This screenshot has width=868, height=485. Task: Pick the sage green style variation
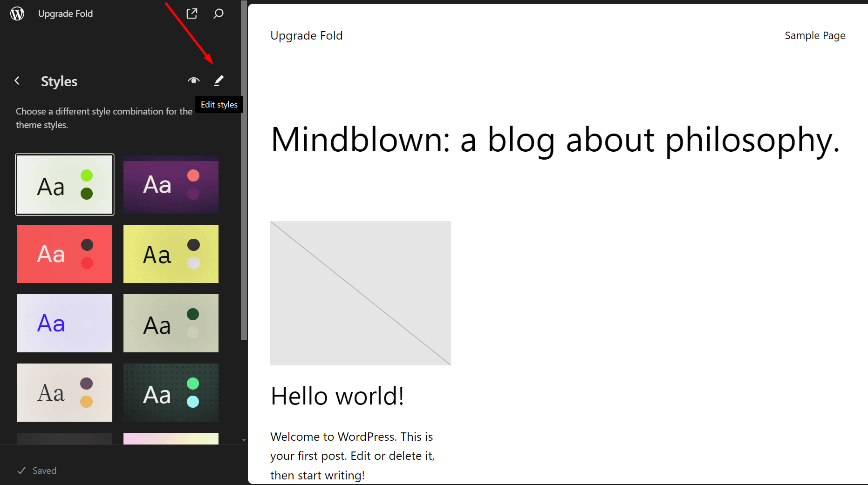(171, 323)
